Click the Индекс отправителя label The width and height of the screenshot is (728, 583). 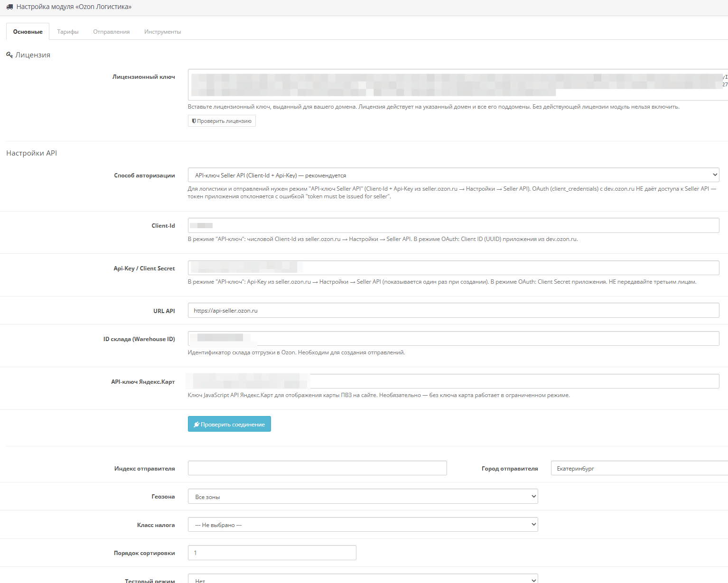click(144, 469)
